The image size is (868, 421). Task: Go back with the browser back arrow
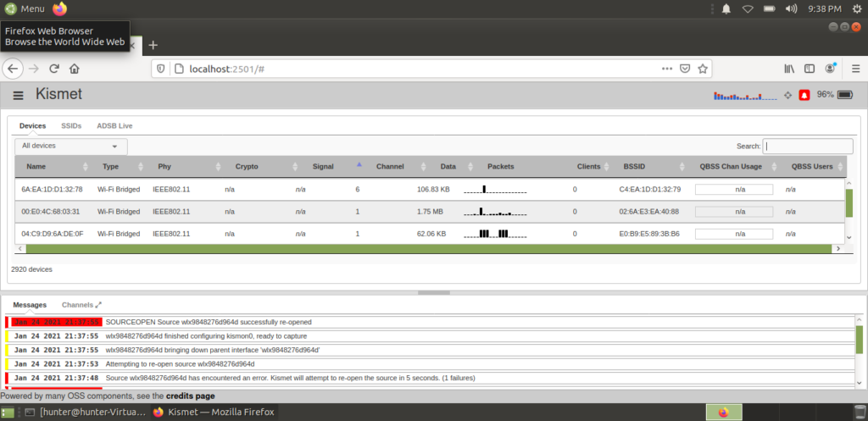tap(13, 69)
